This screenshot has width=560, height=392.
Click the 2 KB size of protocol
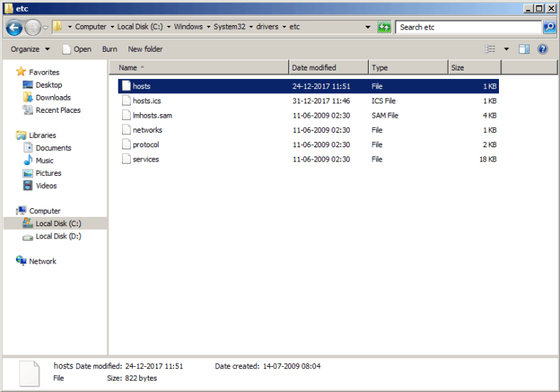coord(490,144)
